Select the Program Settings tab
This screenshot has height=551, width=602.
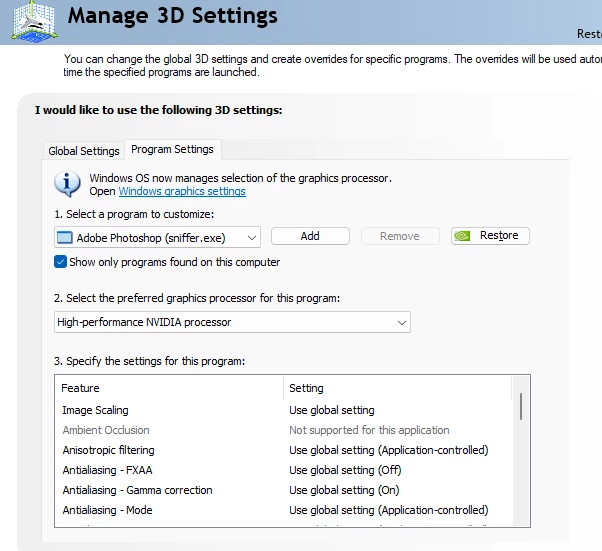(172, 149)
